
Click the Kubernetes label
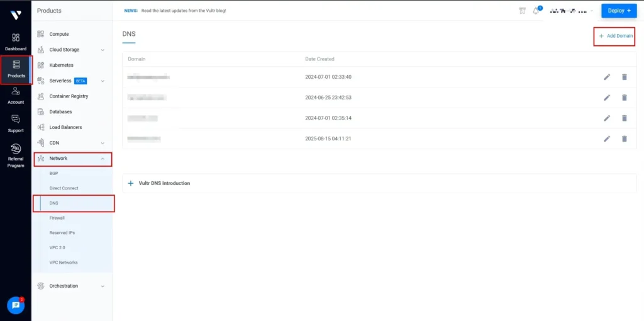(61, 65)
